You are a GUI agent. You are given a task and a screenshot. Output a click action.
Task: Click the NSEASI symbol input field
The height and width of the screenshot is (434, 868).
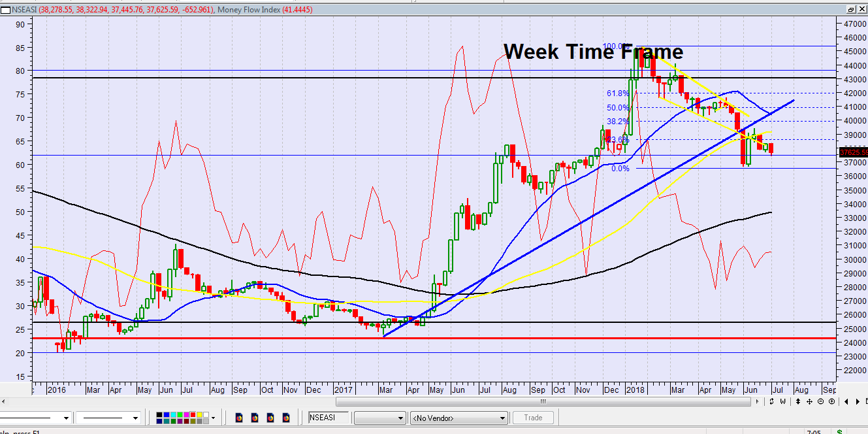click(x=329, y=417)
